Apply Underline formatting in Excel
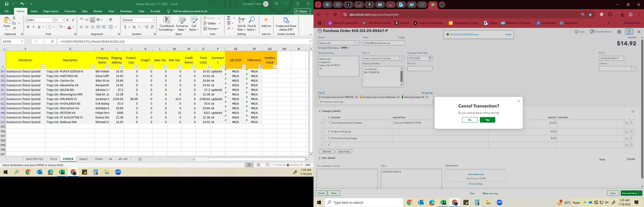 (x=39, y=27)
